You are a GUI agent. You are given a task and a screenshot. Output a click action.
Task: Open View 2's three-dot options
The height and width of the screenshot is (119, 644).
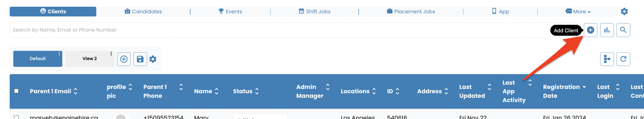point(111,54)
